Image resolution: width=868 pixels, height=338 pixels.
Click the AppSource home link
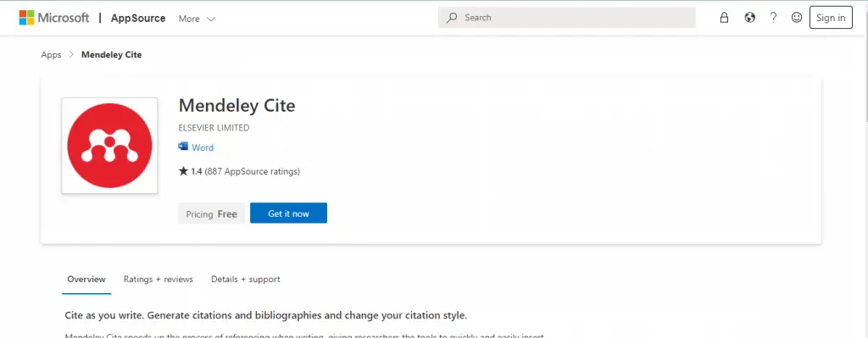tap(138, 18)
